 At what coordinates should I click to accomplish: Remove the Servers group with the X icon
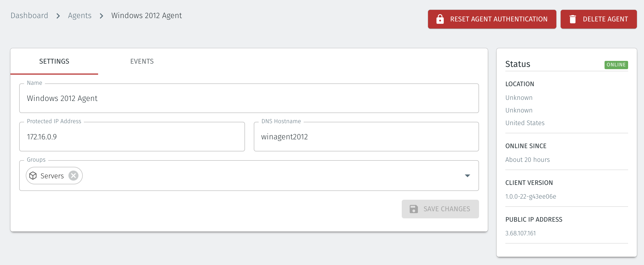click(x=73, y=176)
